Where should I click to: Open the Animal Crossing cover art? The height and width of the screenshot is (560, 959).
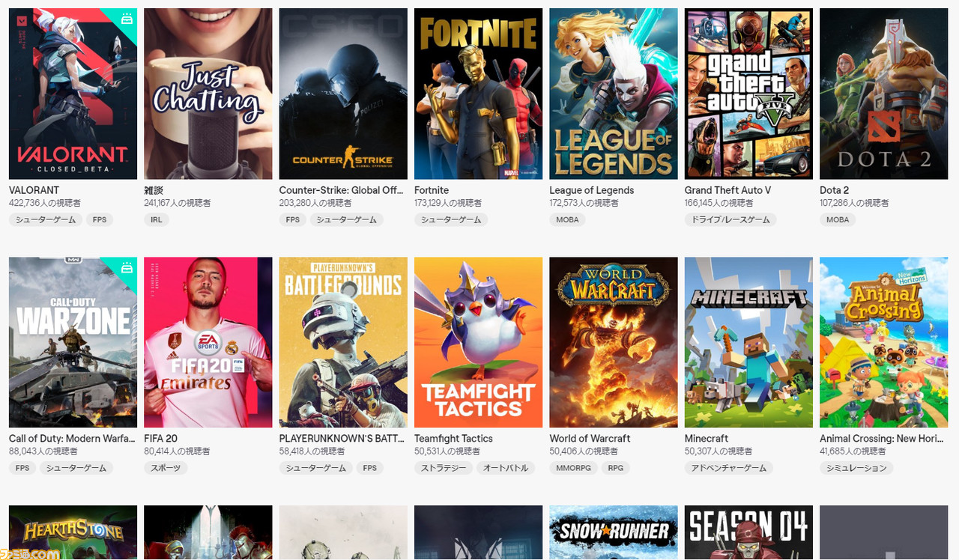[884, 343]
